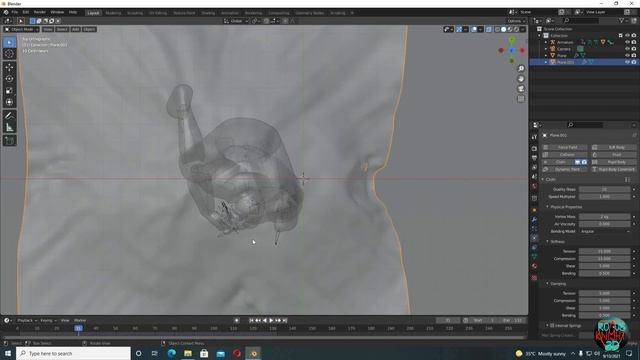Click the pan view hand icon
The height and width of the screenshot is (360, 640).
pos(521,79)
